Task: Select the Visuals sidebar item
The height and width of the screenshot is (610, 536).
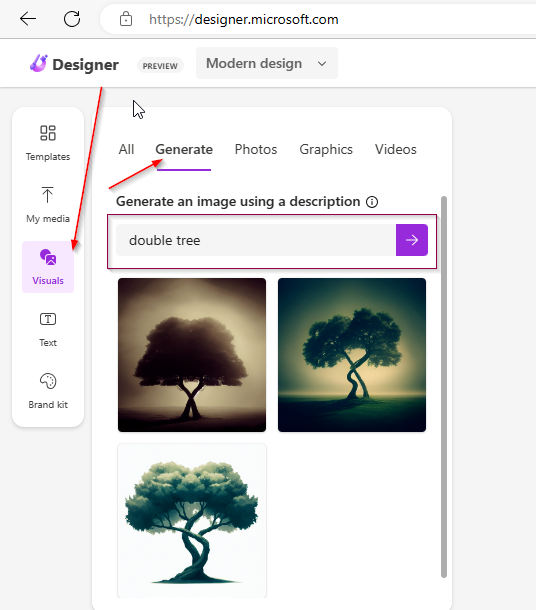Action: tap(48, 267)
